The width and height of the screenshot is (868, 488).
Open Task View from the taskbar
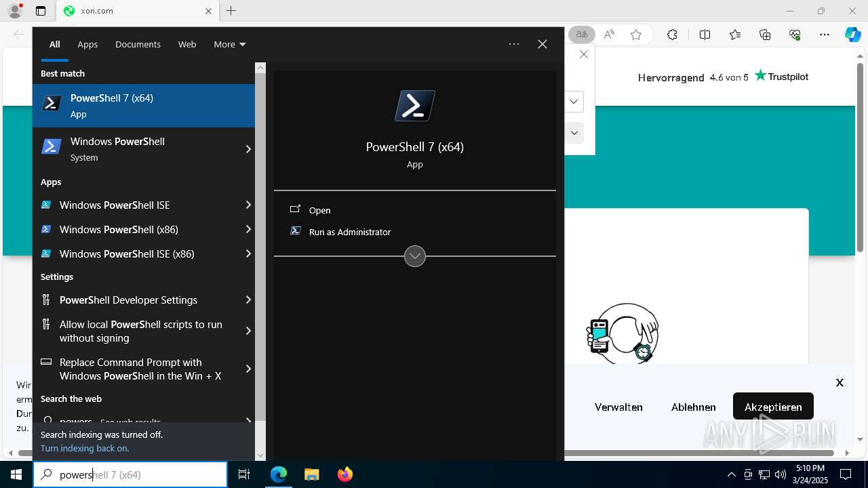click(x=244, y=474)
